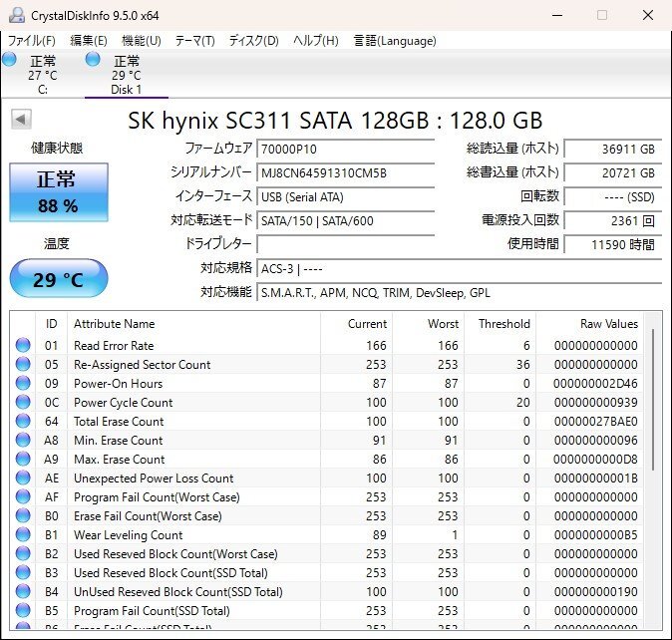Click status orb of Used Reseved Block Count(SSD Total)
The height and width of the screenshot is (640, 672).
tap(23, 573)
